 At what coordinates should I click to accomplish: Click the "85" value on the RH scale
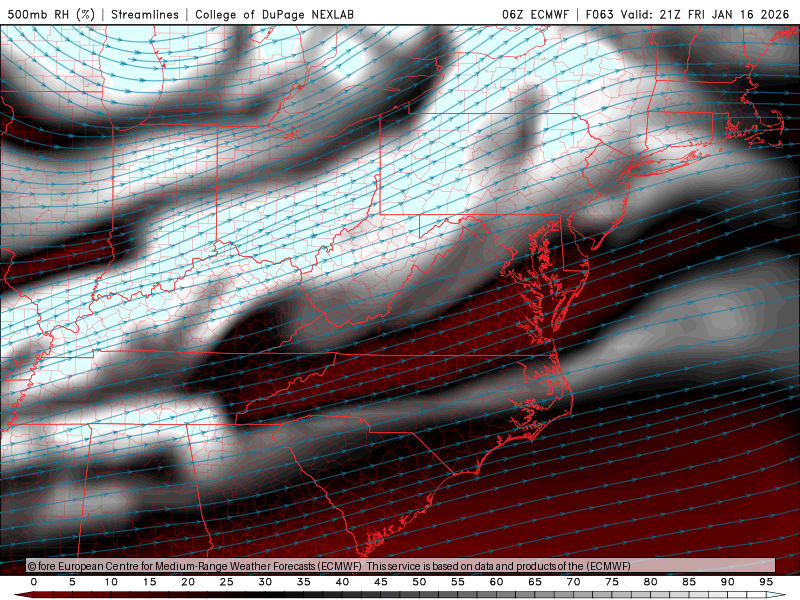pos(689,582)
